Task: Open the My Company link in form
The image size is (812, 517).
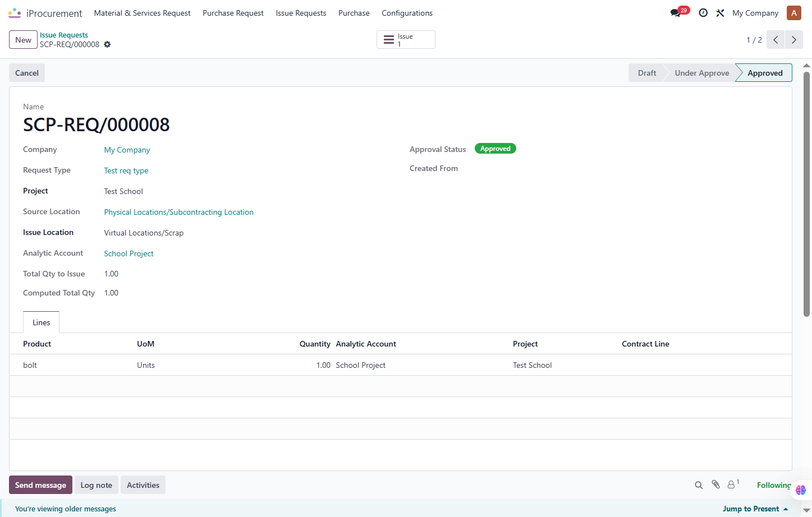Action: [127, 150]
